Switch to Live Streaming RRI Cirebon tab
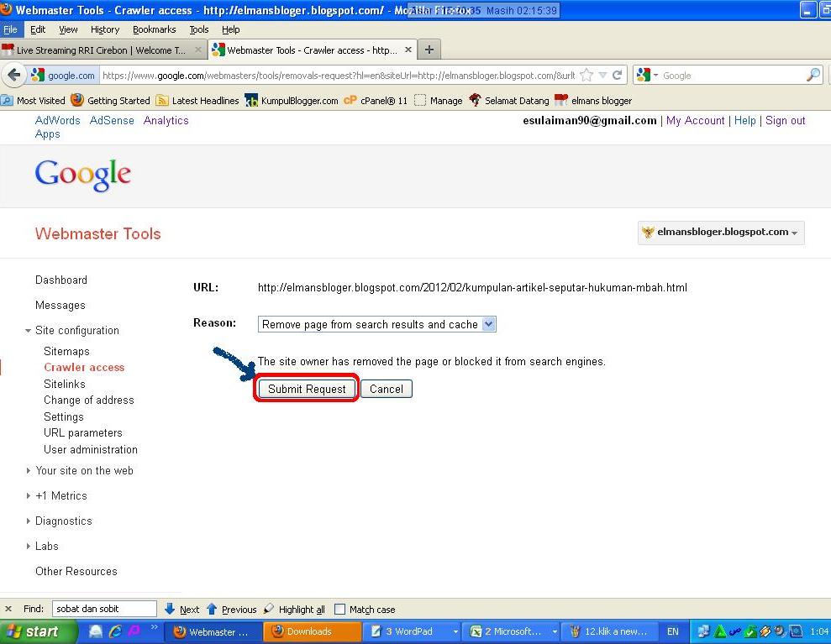This screenshot has height=644, width=831. pyautogui.click(x=101, y=50)
